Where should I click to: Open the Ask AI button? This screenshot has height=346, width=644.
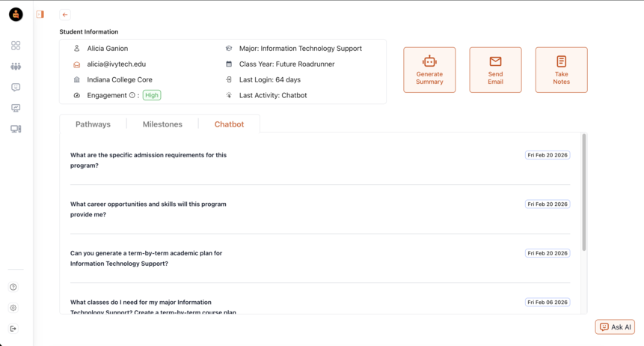[x=615, y=327]
